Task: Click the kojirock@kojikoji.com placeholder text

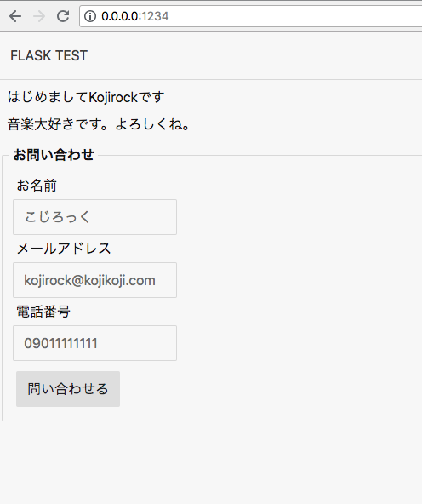Action: (89, 280)
